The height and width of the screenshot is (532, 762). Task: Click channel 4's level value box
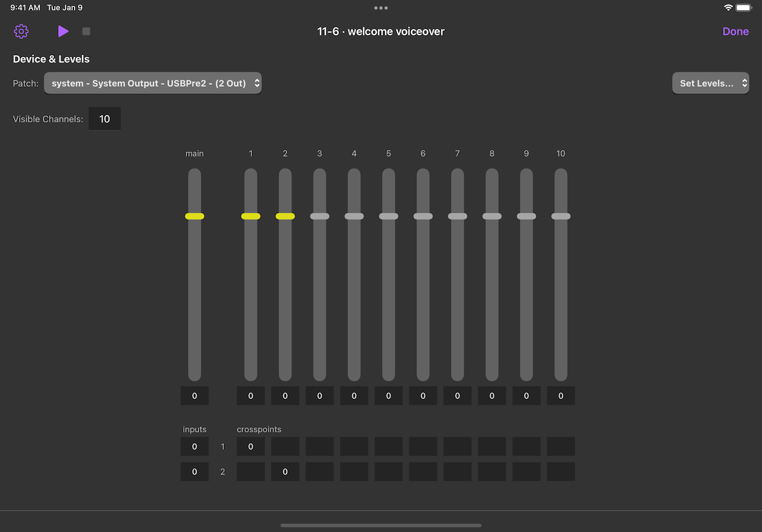(x=354, y=395)
